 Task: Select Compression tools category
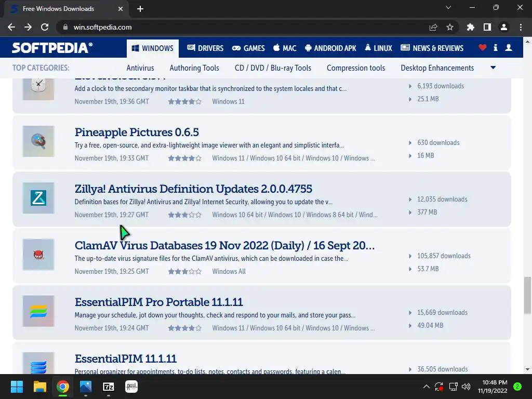coord(356,68)
